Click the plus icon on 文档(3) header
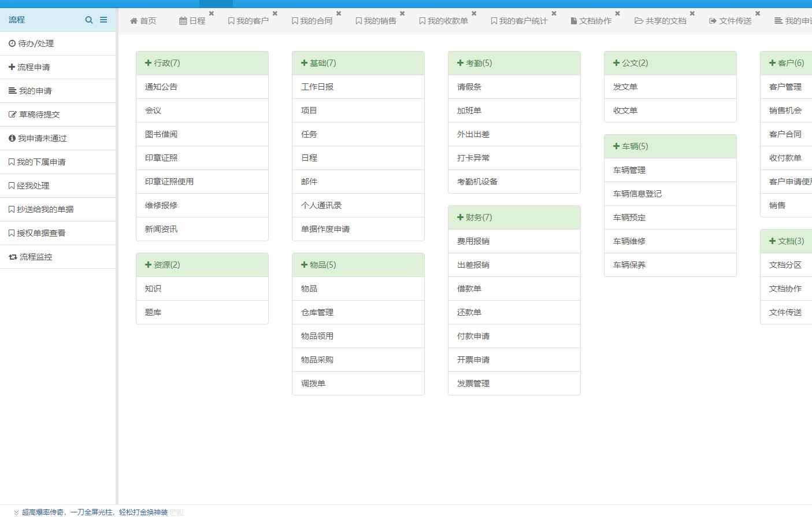Image resolution: width=812 pixels, height=517 pixels. pyautogui.click(x=773, y=241)
